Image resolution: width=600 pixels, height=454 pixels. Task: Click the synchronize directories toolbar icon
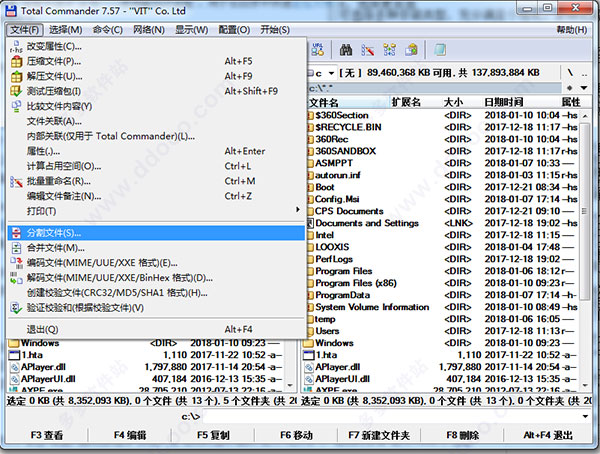tap(390, 50)
